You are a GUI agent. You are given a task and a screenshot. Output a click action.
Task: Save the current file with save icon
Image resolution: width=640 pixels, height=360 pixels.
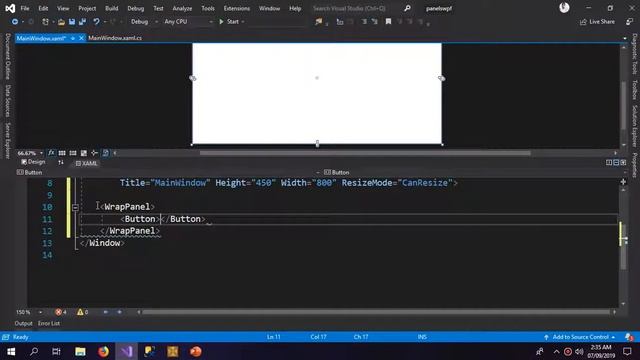pos(72,22)
